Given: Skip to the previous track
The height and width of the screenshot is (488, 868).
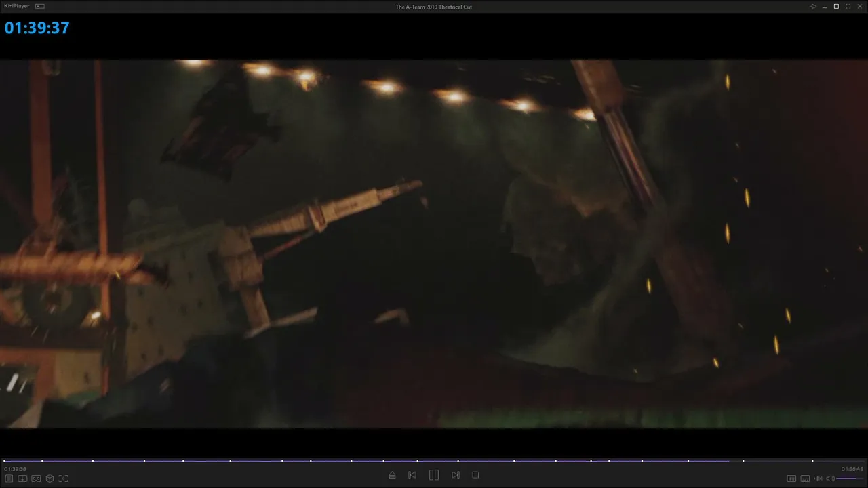Looking at the screenshot, I should [412, 475].
